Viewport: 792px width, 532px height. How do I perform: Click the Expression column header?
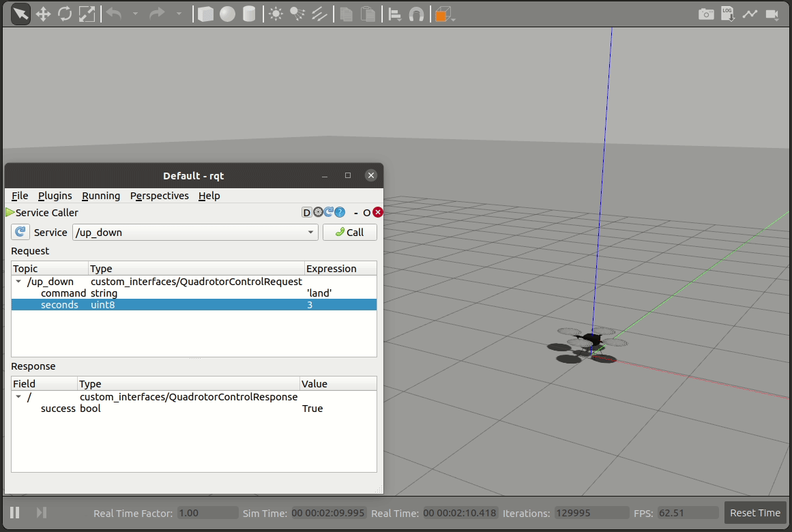point(340,268)
